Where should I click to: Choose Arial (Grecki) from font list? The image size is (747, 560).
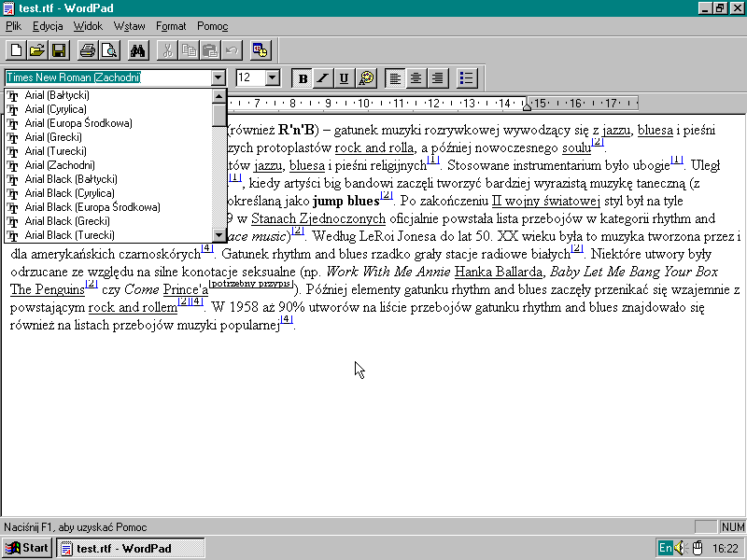click(x=108, y=137)
